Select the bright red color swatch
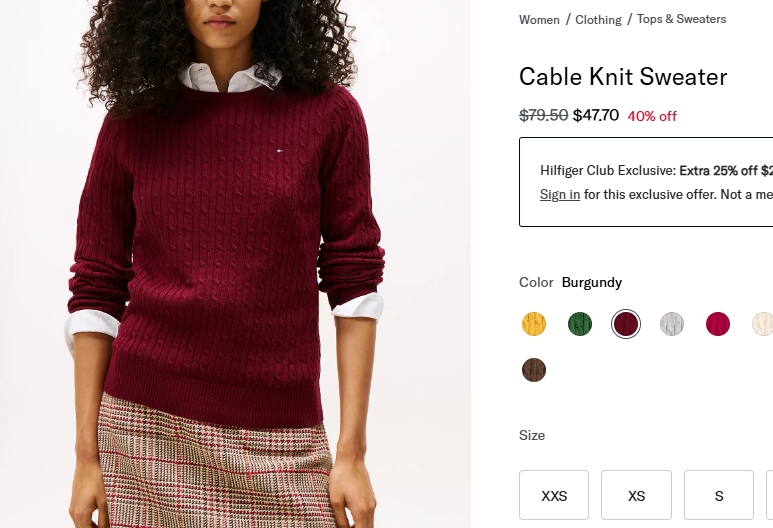Viewport: 773px width, 528px height. [x=718, y=324]
